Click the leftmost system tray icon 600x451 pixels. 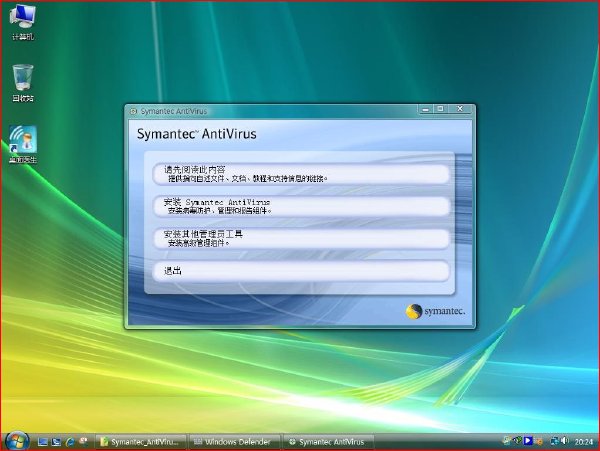(507, 441)
